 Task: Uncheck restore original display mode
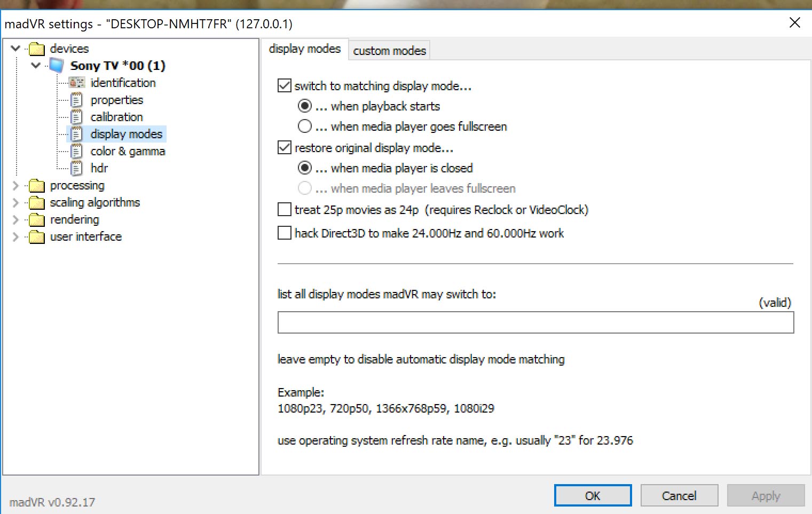tap(285, 147)
